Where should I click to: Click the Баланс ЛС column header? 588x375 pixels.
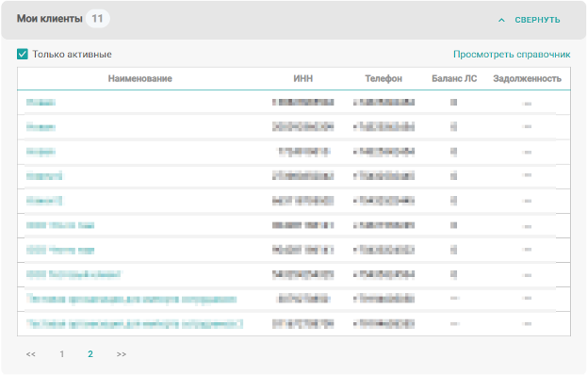tap(454, 78)
